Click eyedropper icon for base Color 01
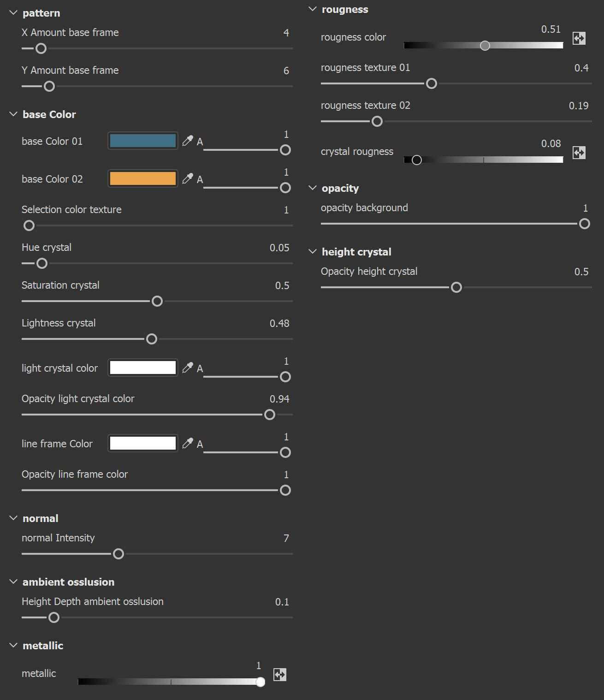The width and height of the screenshot is (604, 700). 187,141
